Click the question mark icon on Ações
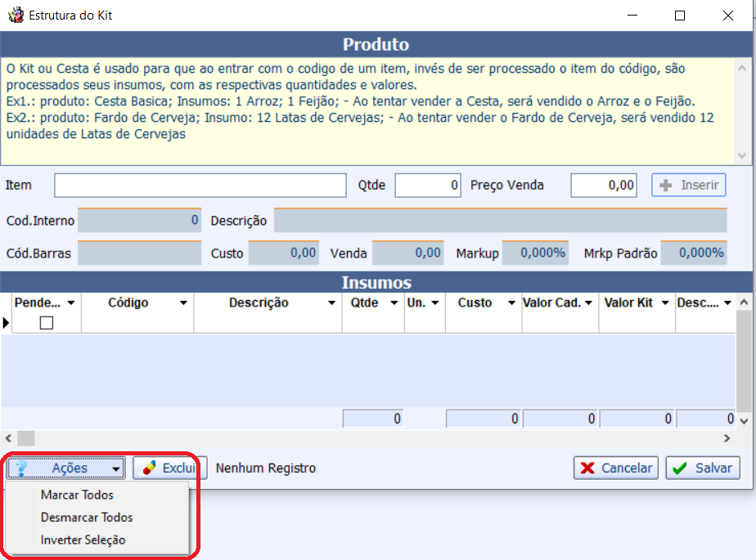 coord(22,468)
